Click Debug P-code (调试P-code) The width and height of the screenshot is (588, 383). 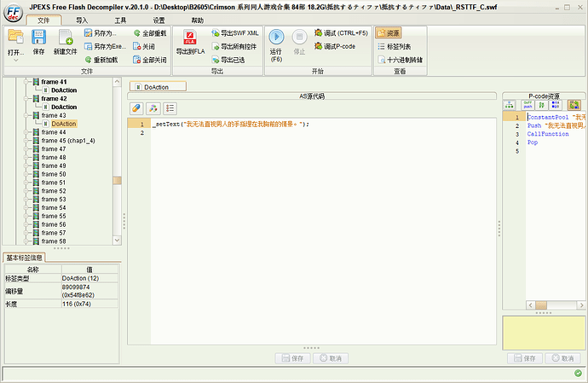(x=335, y=47)
